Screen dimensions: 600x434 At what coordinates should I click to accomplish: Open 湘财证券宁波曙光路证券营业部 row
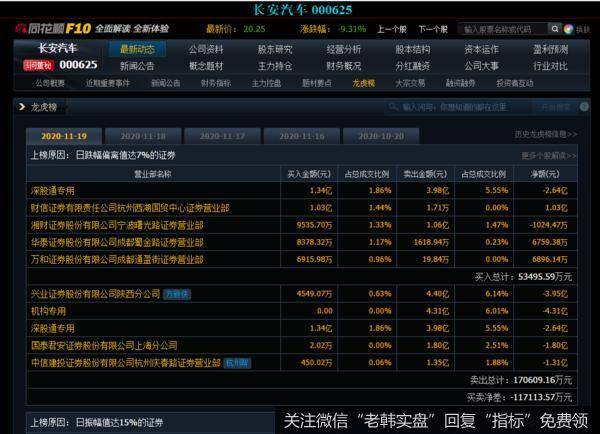117,225
